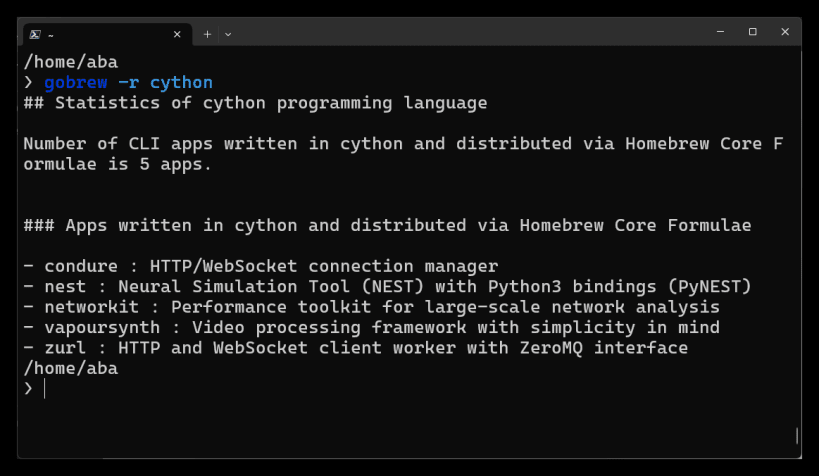The height and width of the screenshot is (476, 819).
Task: Open the new-tab profile dropdown
Action: coord(228,34)
